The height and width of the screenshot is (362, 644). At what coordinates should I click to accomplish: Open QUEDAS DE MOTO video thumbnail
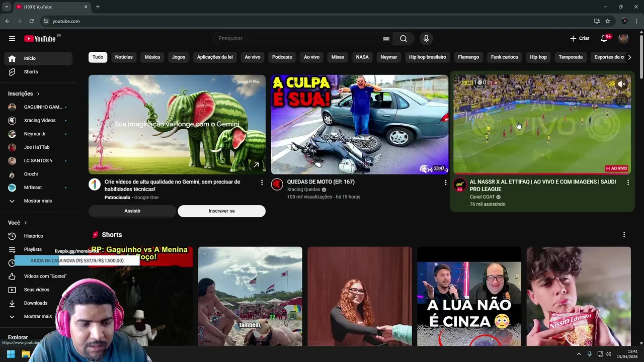point(360,124)
